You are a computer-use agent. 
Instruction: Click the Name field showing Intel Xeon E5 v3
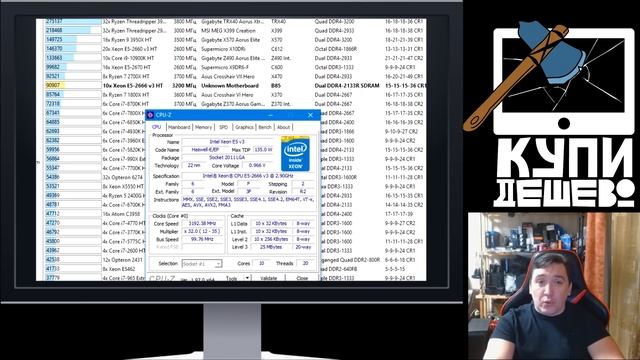(227, 142)
